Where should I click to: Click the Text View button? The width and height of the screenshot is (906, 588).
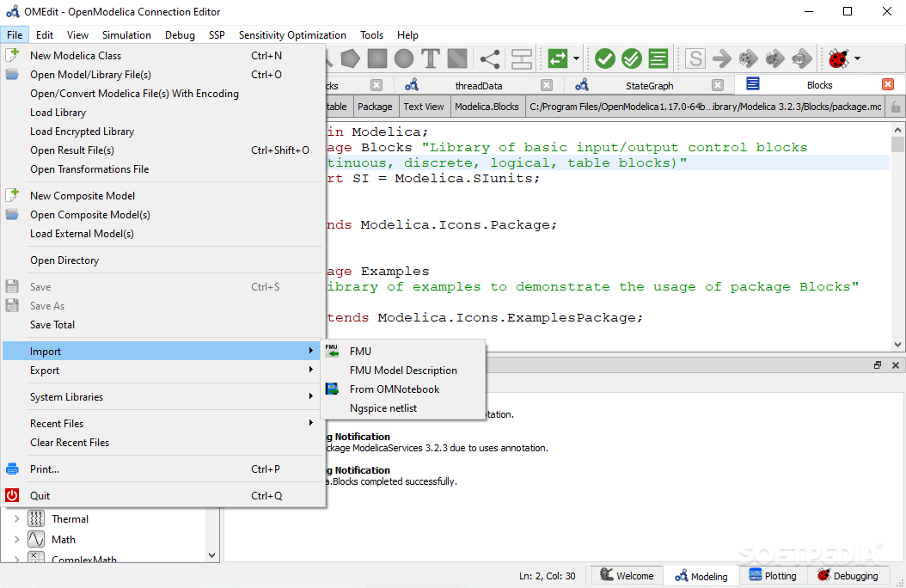(424, 107)
